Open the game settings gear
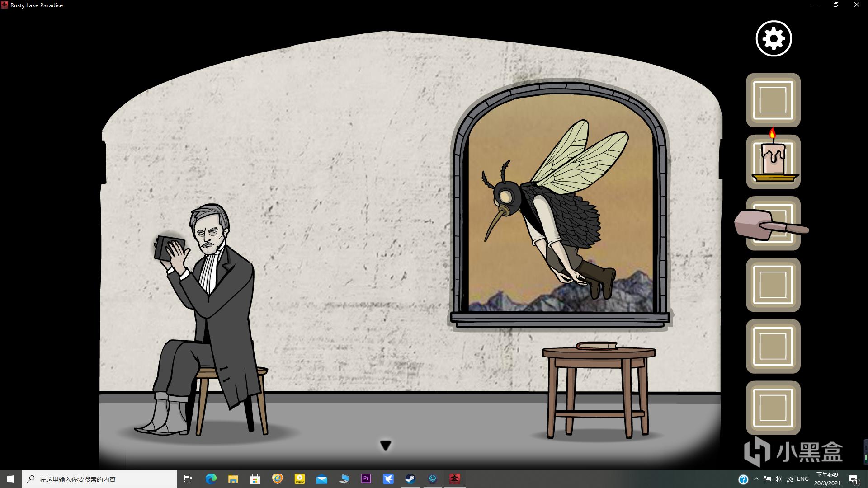 pos(774,38)
